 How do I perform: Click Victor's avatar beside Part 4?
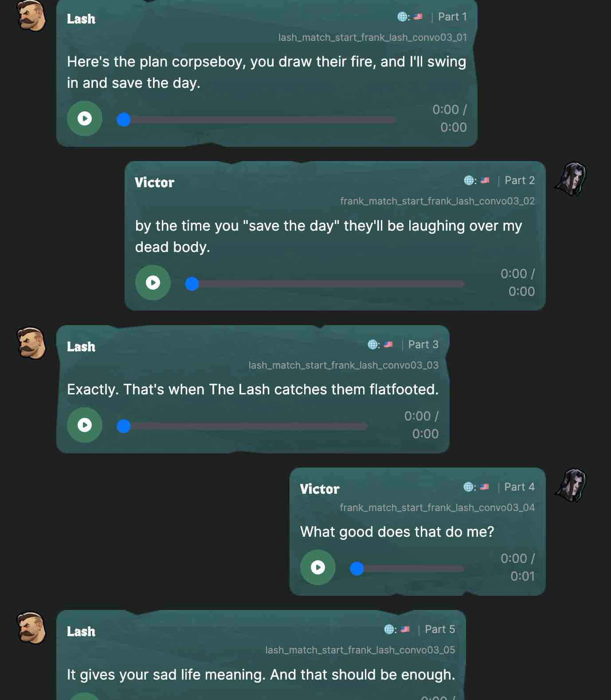(x=571, y=485)
